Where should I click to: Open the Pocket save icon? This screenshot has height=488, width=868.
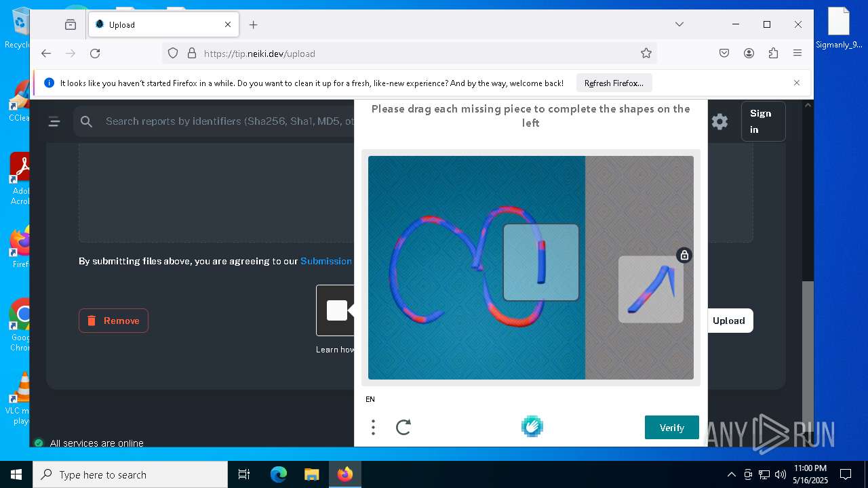724,53
